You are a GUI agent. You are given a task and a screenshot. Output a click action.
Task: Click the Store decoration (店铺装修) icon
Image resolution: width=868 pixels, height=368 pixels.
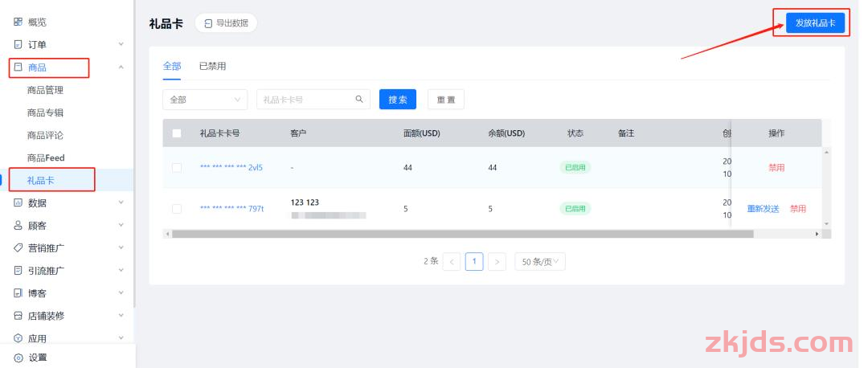(x=18, y=316)
